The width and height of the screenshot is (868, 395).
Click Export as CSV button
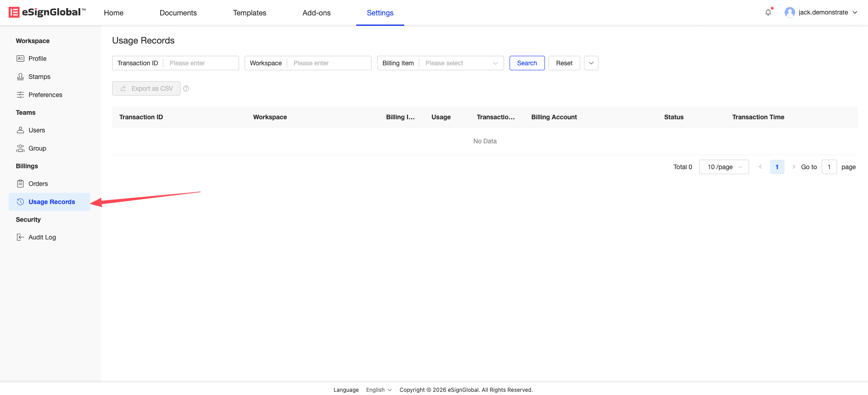146,88
